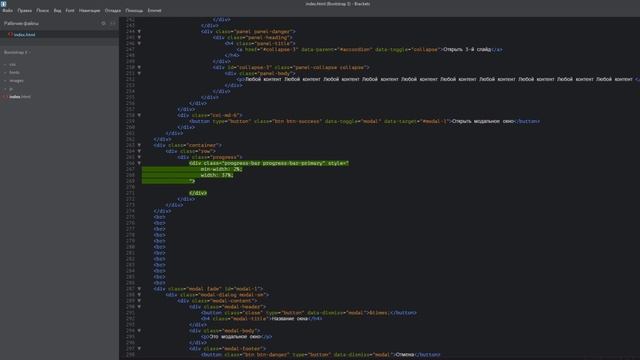
Task: Click the split view icon in sidebar header
Action: tap(113, 24)
